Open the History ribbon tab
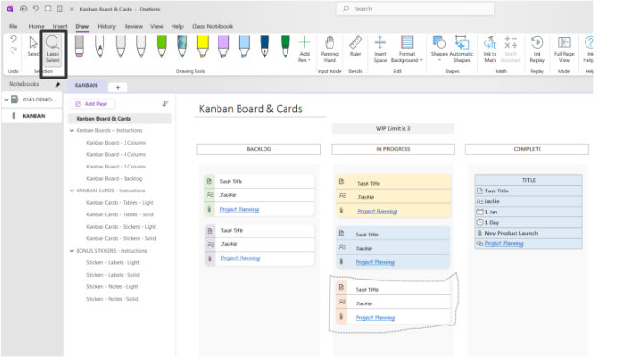The width and height of the screenshot is (644, 359). 106,26
